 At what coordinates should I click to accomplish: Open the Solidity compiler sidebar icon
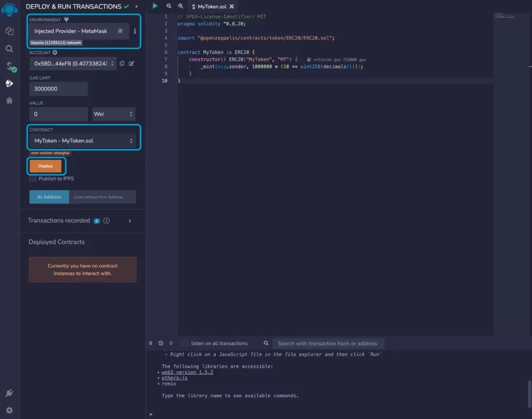10,66
